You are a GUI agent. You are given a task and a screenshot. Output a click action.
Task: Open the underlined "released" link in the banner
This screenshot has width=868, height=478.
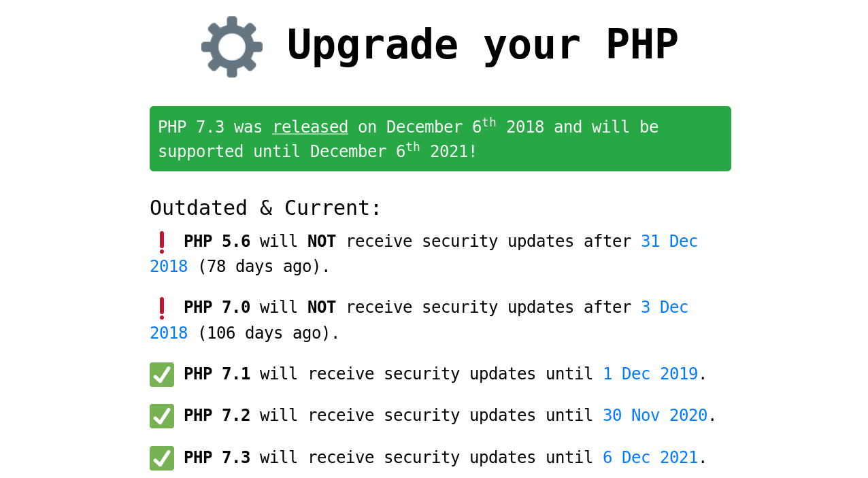point(310,127)
